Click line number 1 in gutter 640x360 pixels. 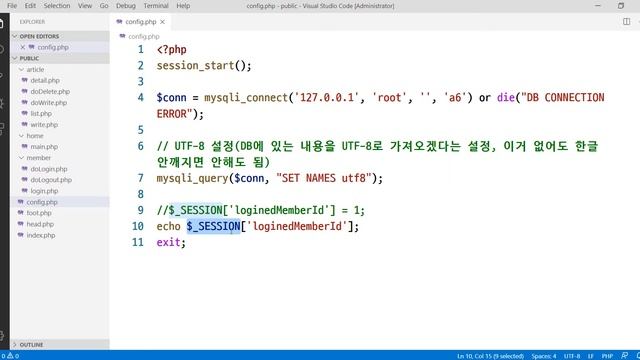click(141, 49)
